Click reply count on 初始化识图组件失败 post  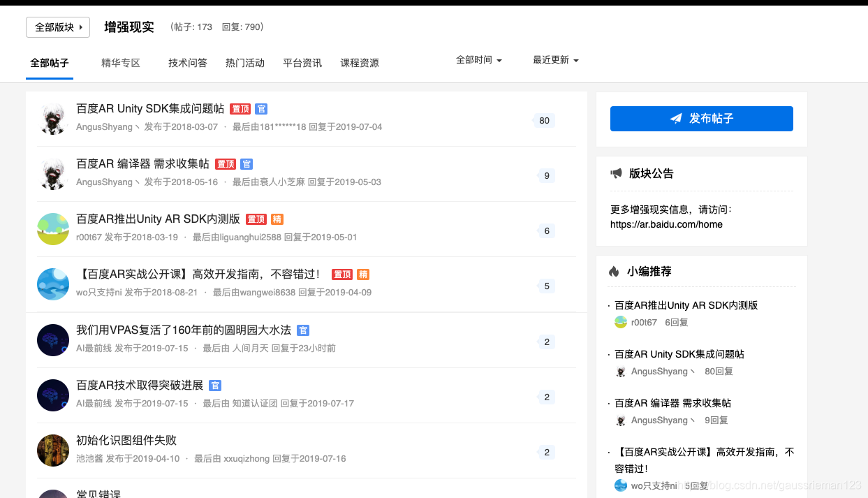point(546,452)
